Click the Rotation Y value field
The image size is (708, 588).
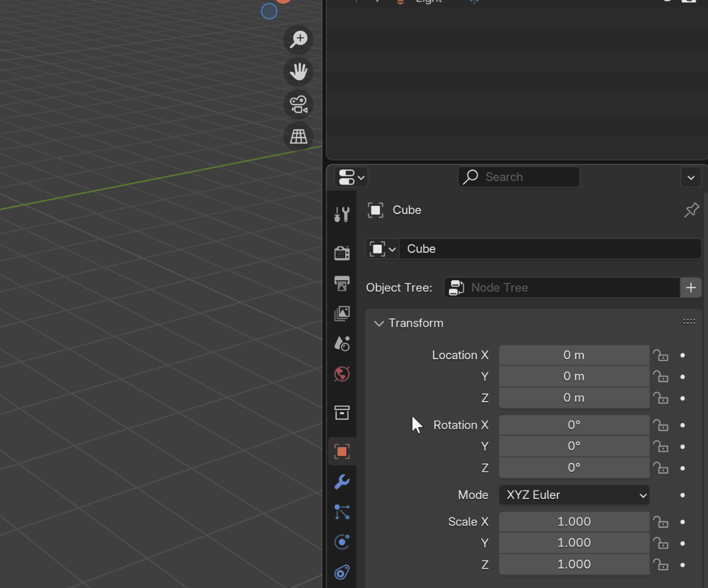click(x=574, y=446)
